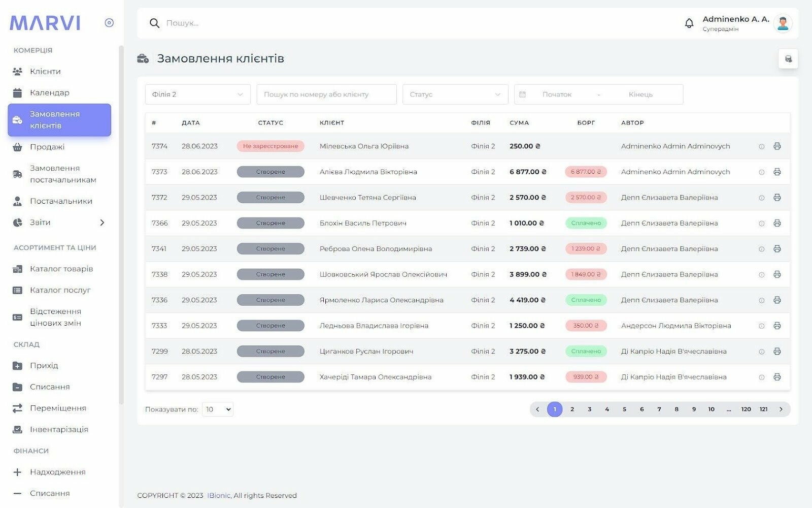Screen dimensions: 812x508
Task: Open info icon for order 7297
Action: 761,377
